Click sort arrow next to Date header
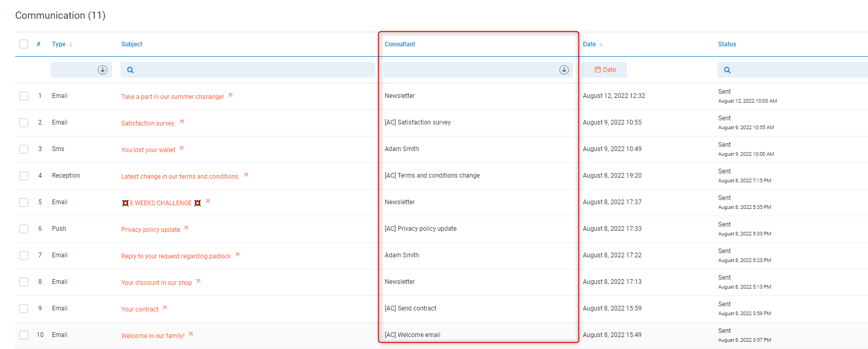The image size is (868, 349). click(601, 45)
